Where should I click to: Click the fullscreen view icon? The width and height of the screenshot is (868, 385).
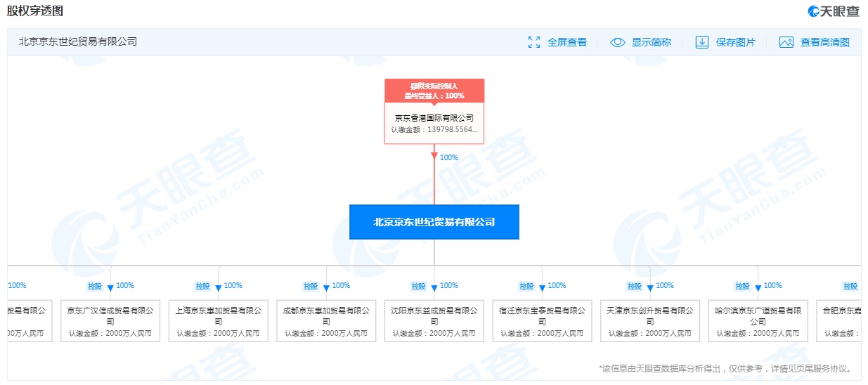tap(534, 42)
